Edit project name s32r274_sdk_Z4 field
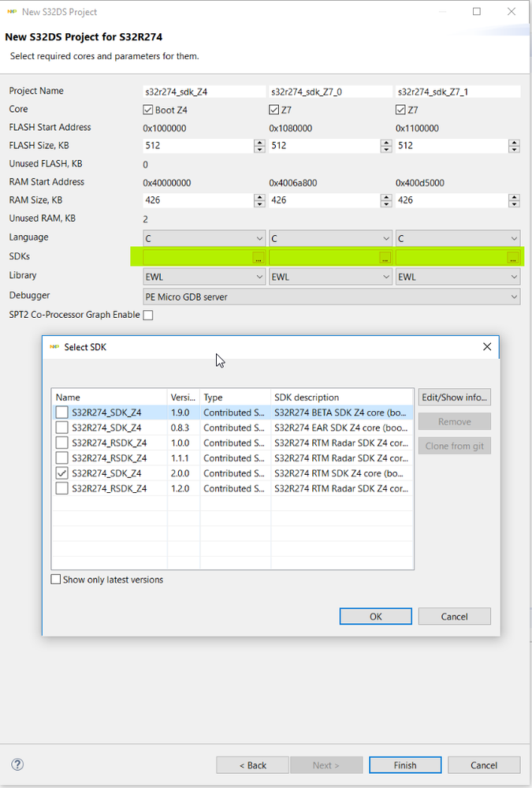Screen dimensions: 532x788 coord(204,91)
